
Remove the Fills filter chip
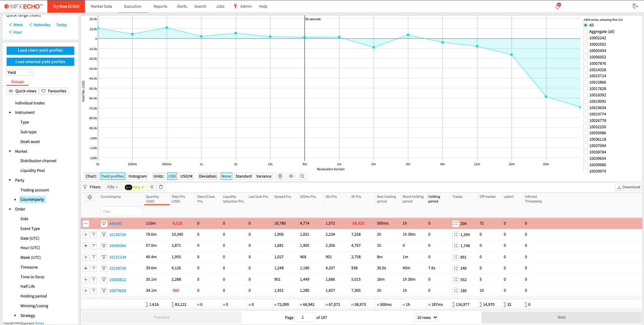coord(117,187)
